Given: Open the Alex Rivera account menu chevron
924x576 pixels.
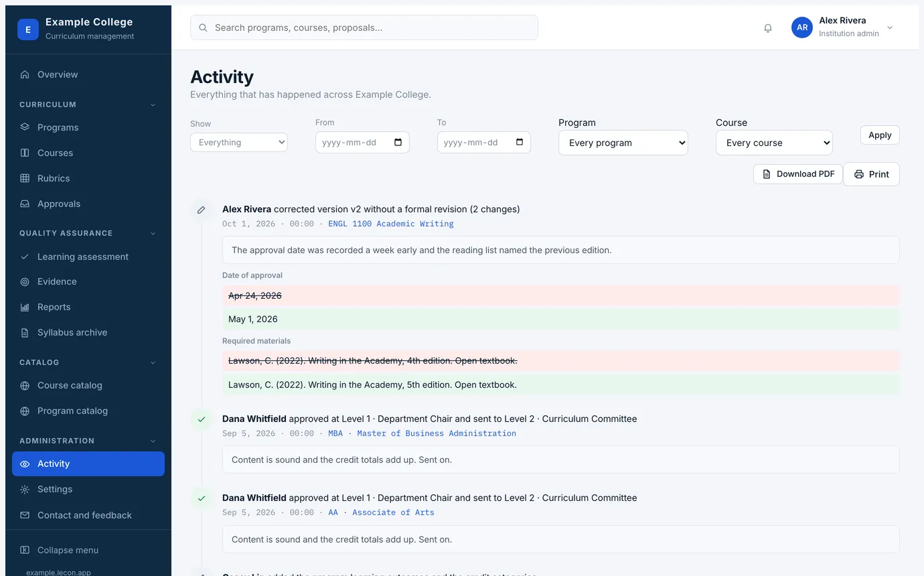Looking at the screenshot, I should tap(890, 27).
